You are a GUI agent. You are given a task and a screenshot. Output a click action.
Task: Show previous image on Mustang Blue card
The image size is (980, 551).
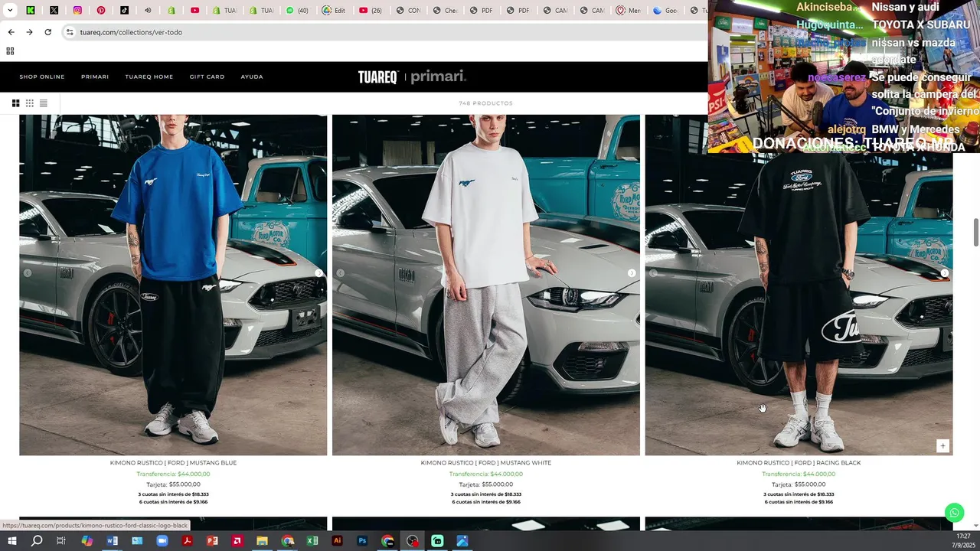pos(28,273)
